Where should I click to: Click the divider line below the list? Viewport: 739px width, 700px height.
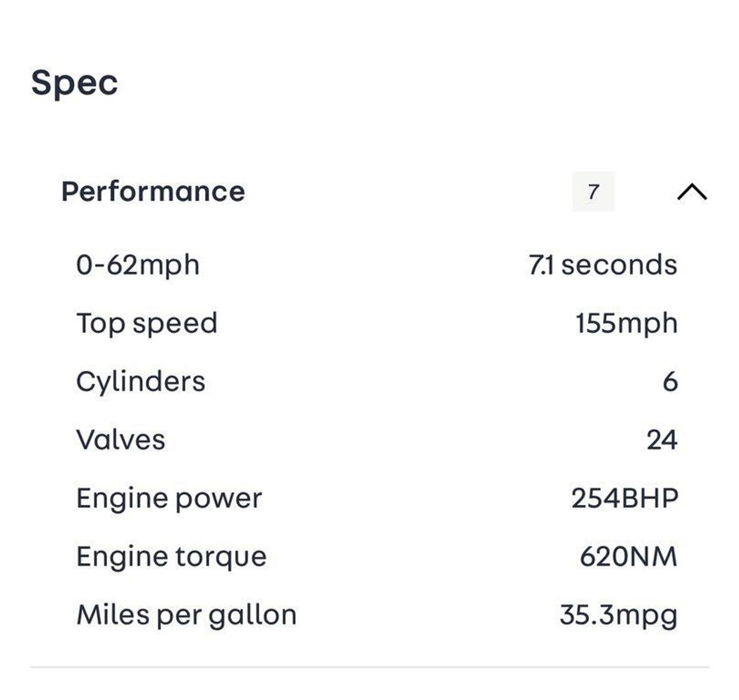[x=369, y=667]
